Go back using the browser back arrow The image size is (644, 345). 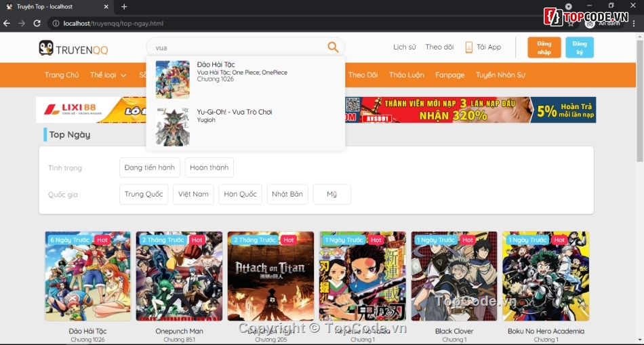tap(7, 23)
